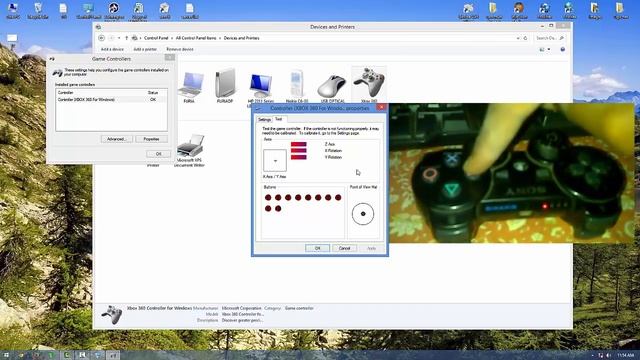
Task: Open the view options dropdown arrow
Action: [x=549, y=49]
